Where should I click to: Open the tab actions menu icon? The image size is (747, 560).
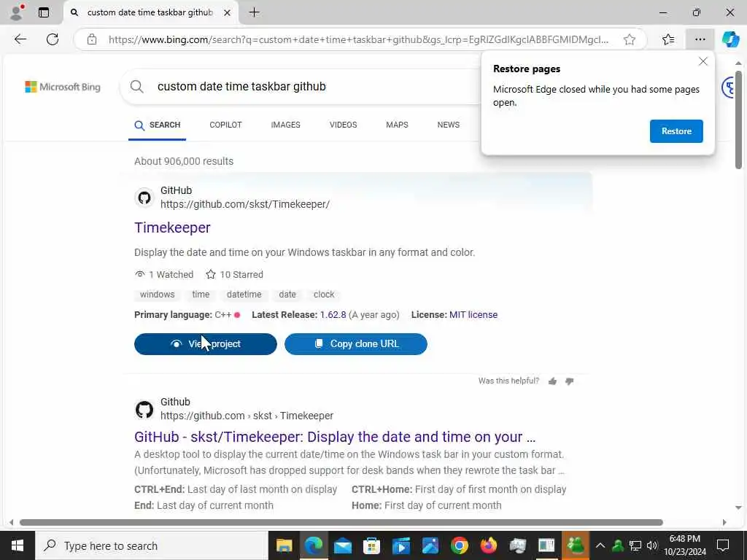point(44,12)
